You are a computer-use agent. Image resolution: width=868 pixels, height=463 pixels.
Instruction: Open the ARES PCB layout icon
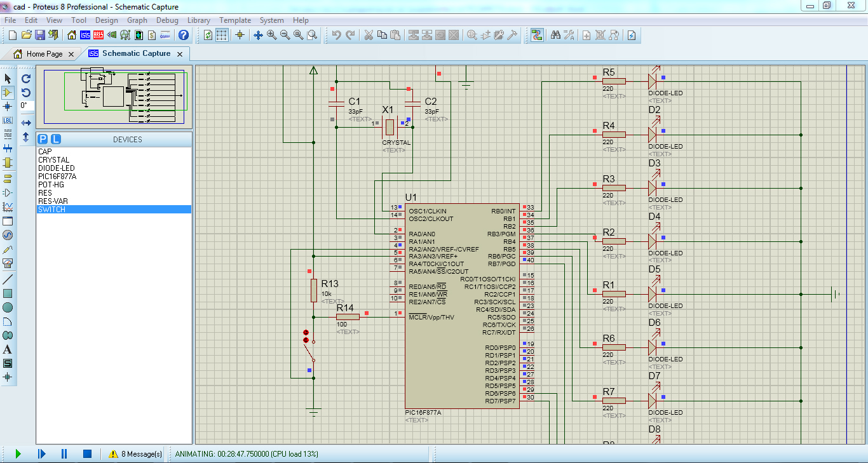point(99,35)
